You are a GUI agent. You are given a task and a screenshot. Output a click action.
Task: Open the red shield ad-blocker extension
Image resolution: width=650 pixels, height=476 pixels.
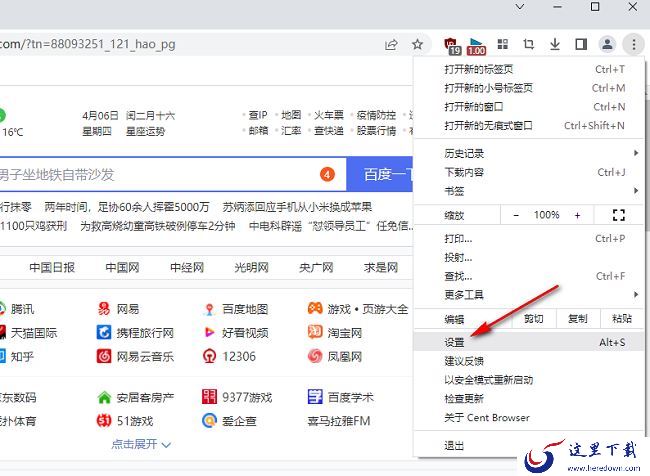point(452,46)
